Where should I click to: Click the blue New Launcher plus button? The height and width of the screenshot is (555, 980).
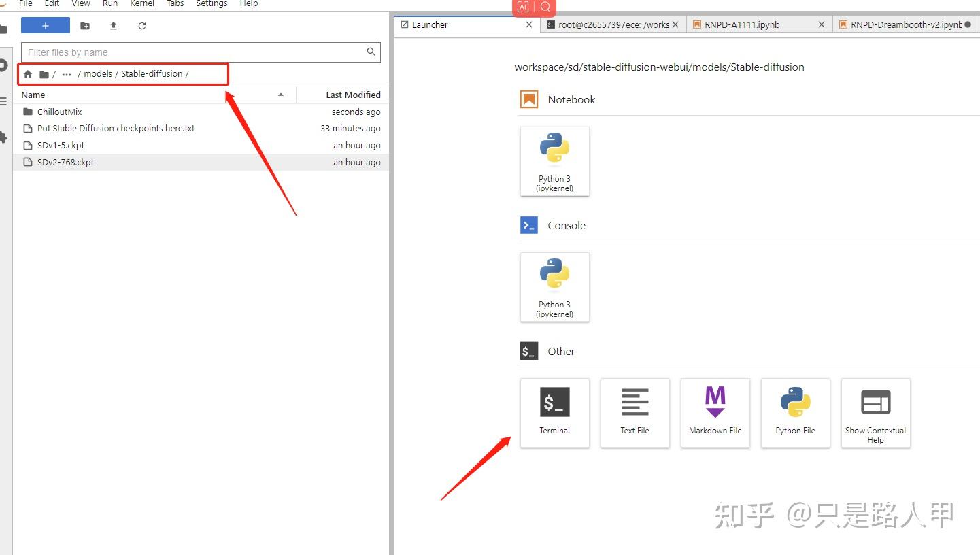point(46,26)
